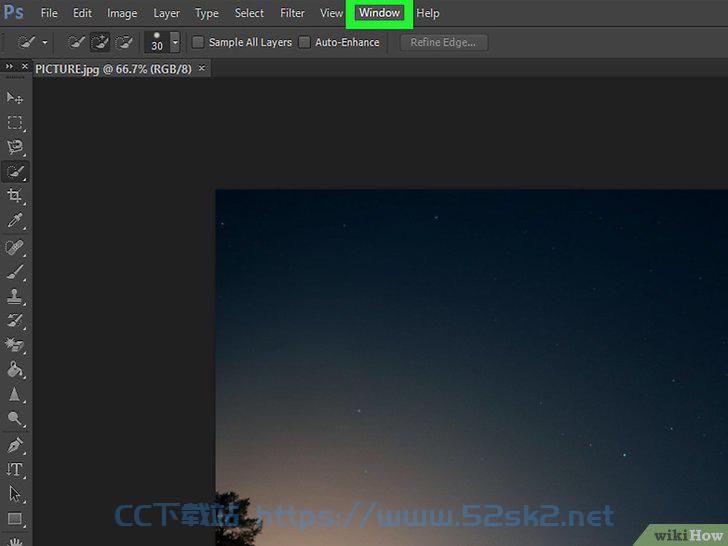Open the View menu
This screenshot has width=728, height=546.
pos(331,13)
